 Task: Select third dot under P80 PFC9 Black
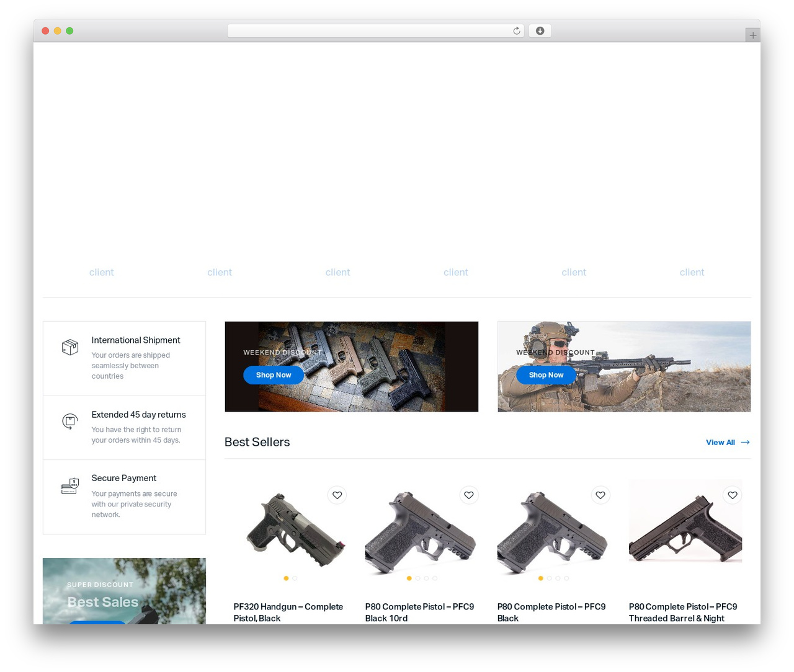click(558, 578)
